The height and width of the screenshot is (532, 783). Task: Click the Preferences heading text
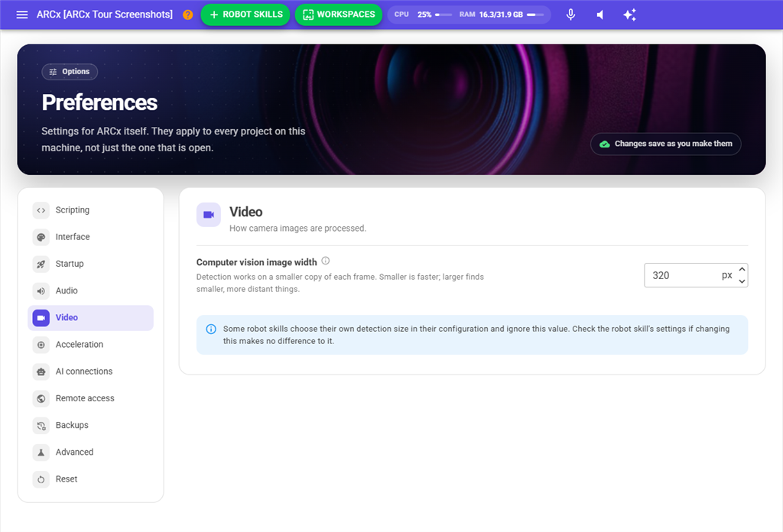pyautogui.click(x=99, y=102)
